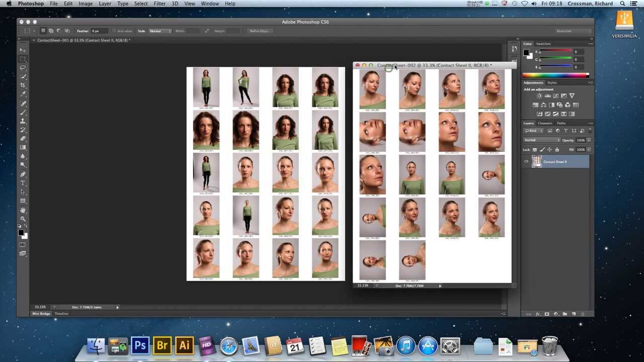The height and width of the screenshot is (362, 644).
Task: Click the Feather input field
Action: [100, 31]
